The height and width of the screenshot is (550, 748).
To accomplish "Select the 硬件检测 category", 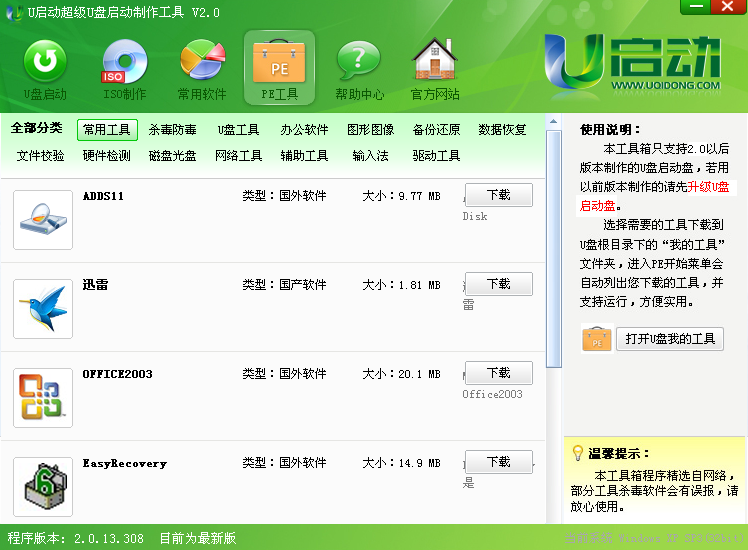I will coord(107,156).
